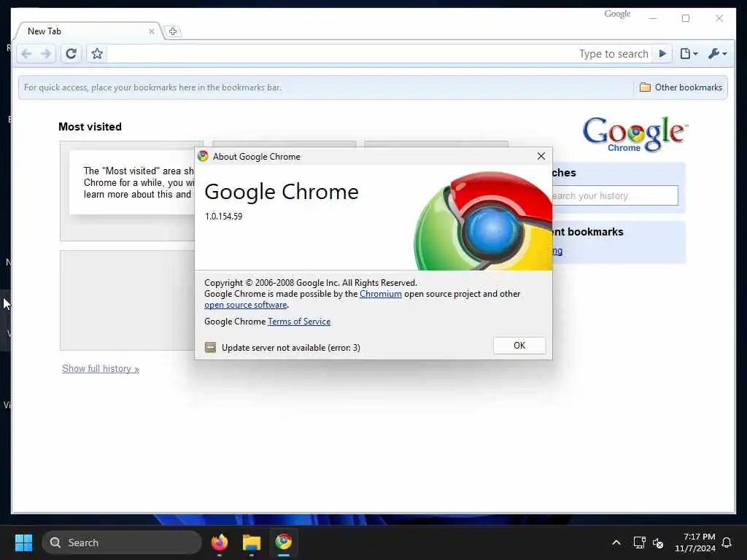Open the open source software link
747x560 pixels.
245,305
